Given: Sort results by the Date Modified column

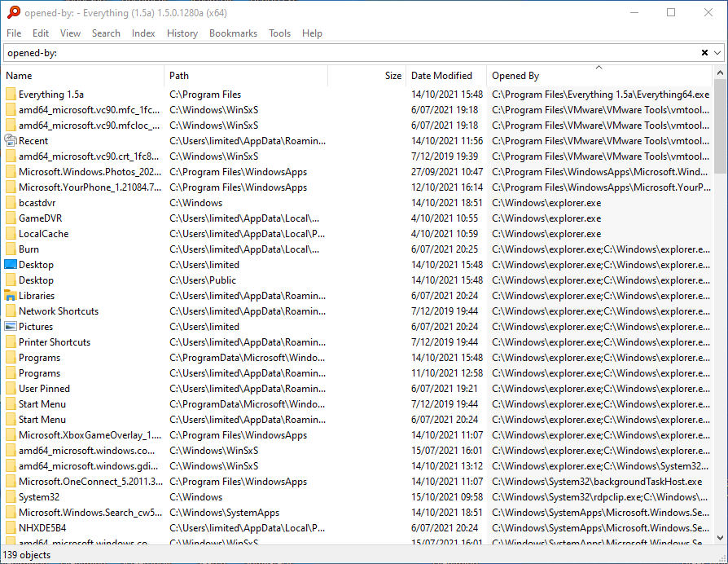Looking at the screenshot, I should 446,75.
